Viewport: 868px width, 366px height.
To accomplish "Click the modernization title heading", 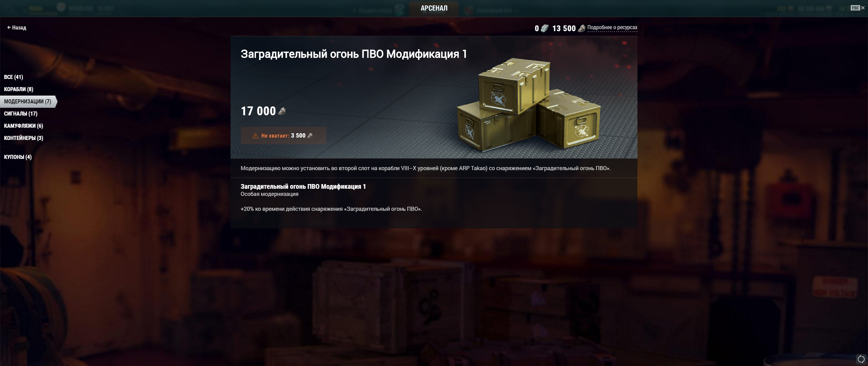I will (x=354, y=54).
